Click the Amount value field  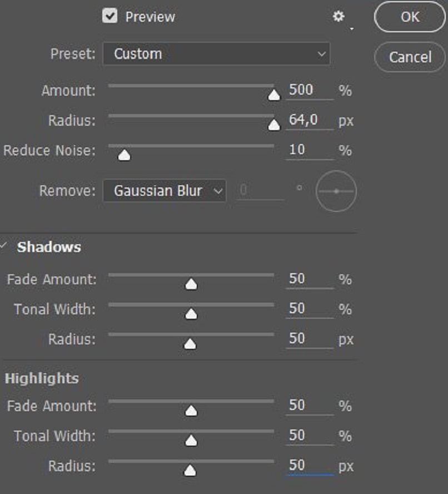pos(308,90)
